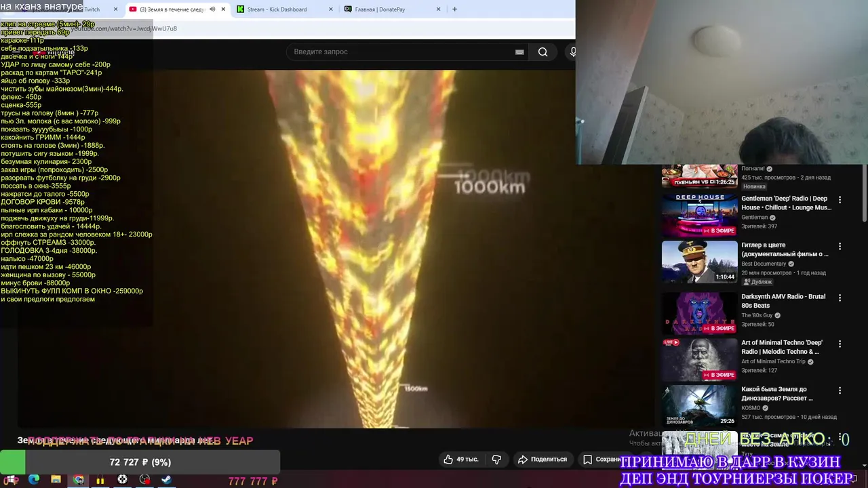Click the Новинка badge under Погнали!

(x=754, y=186)
